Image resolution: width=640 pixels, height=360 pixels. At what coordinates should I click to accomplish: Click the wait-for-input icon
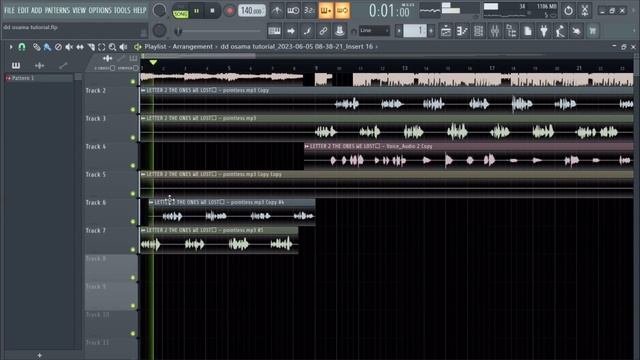293,11
